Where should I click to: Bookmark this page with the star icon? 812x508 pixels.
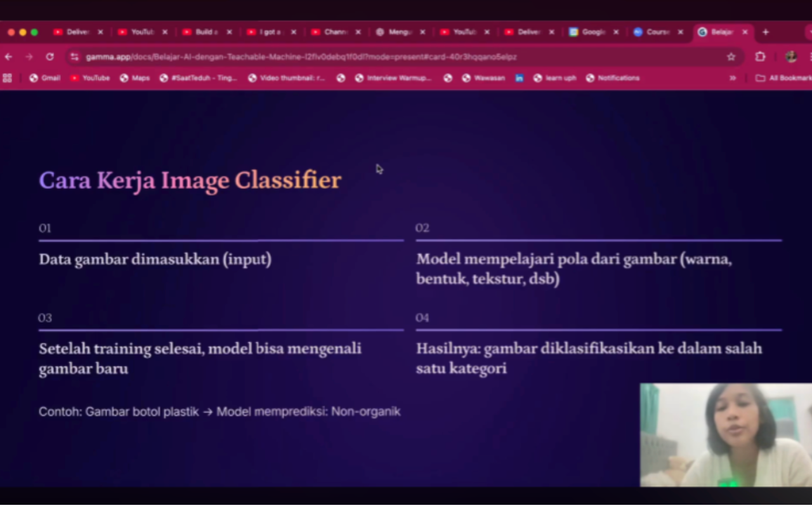point(731,57)
